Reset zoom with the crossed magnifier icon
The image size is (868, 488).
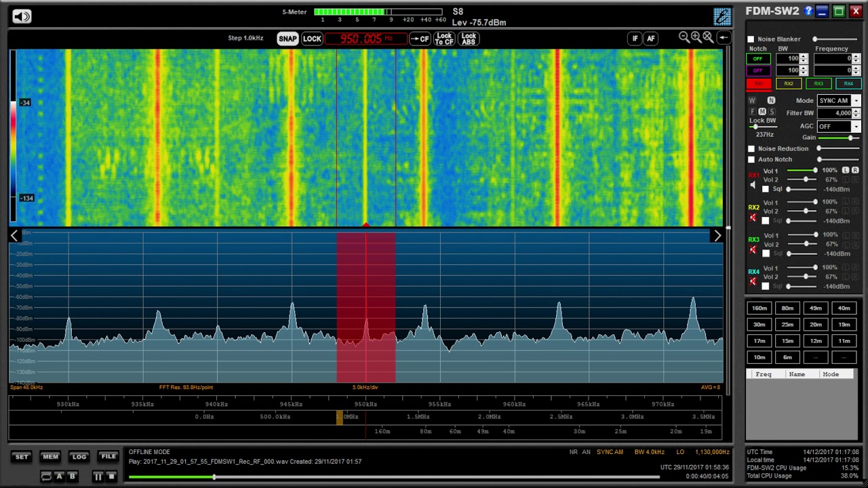(708, 37)
